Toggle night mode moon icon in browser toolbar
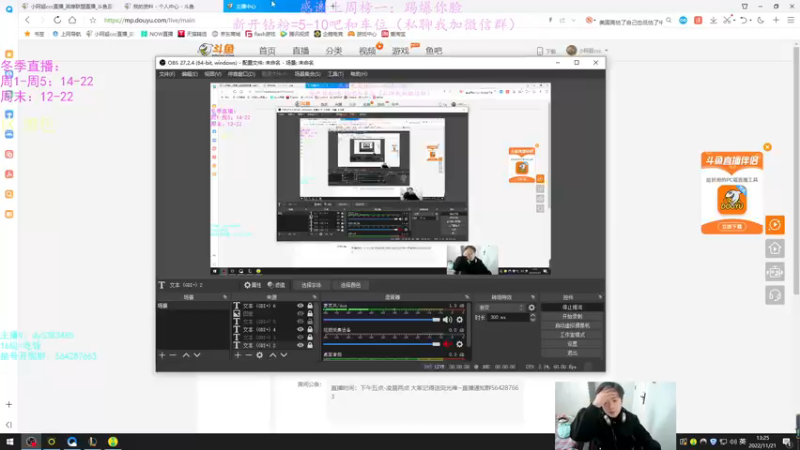The width and height of the screenshot is (800, 450). coord(761,20)
